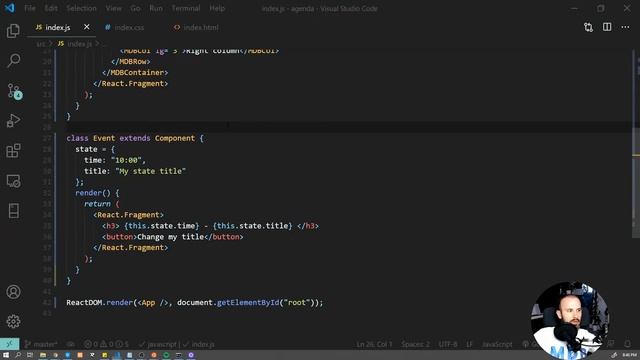The width and height of the screenshot is (640, 360).
Task: Change the UTF-8 encoding status item
Action: point(448,344)
